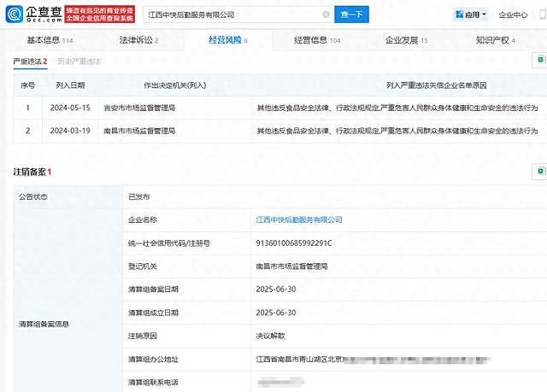Select the 经营风险 tab
This screenshot has width=547, height=392.
(228, 40)
